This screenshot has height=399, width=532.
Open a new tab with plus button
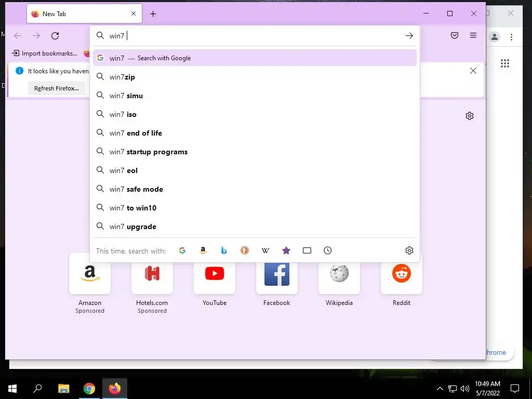point(153,14)
